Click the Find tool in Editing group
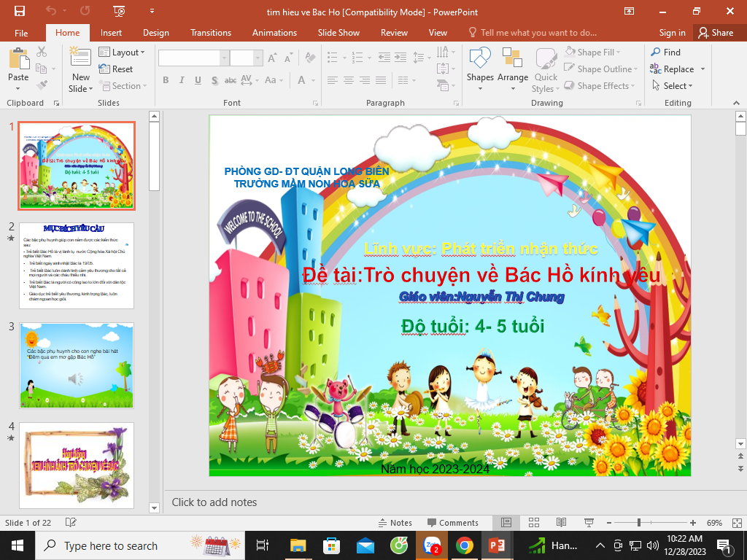Image resolution: width=747 pixels, height=560 pixels. click(x=665, y=52)
